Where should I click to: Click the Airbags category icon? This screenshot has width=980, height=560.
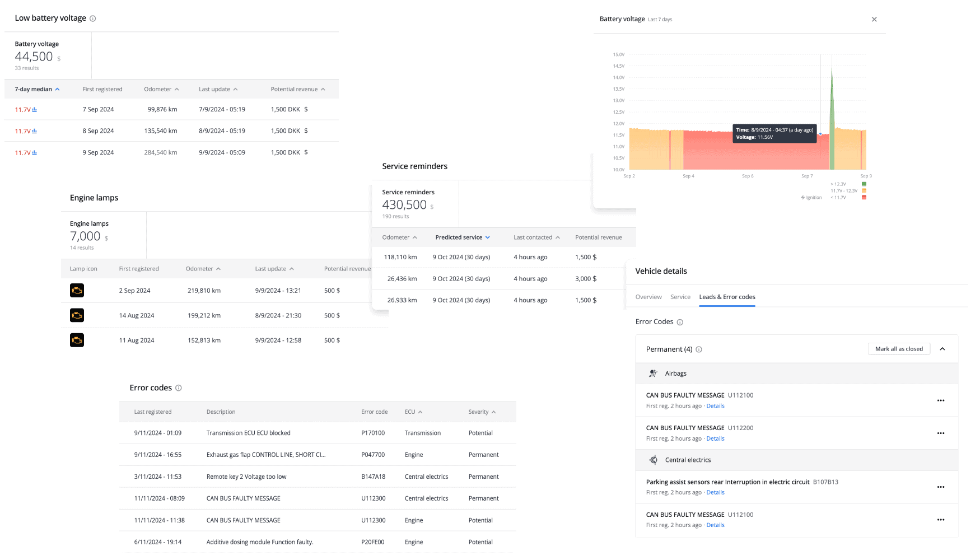653,374
